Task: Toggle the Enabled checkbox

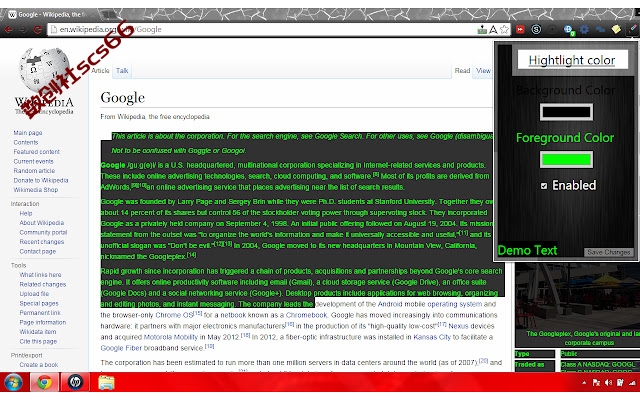Action: click(x=544, y=186)
